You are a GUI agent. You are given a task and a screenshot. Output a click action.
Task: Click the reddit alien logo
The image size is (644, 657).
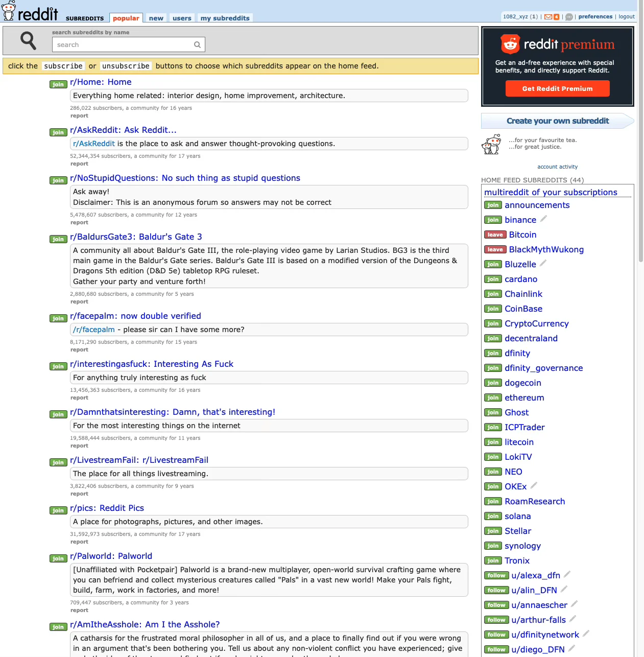(x=9, y=10)
